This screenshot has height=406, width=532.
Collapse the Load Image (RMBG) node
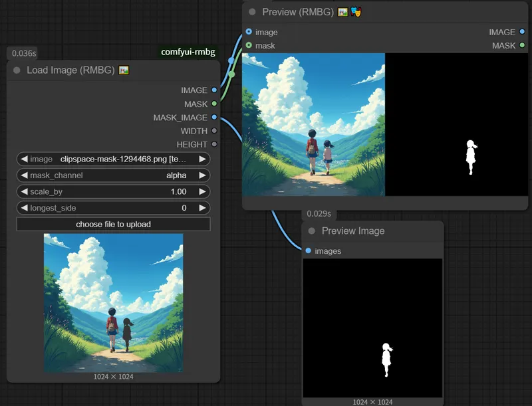click(17, 70)
